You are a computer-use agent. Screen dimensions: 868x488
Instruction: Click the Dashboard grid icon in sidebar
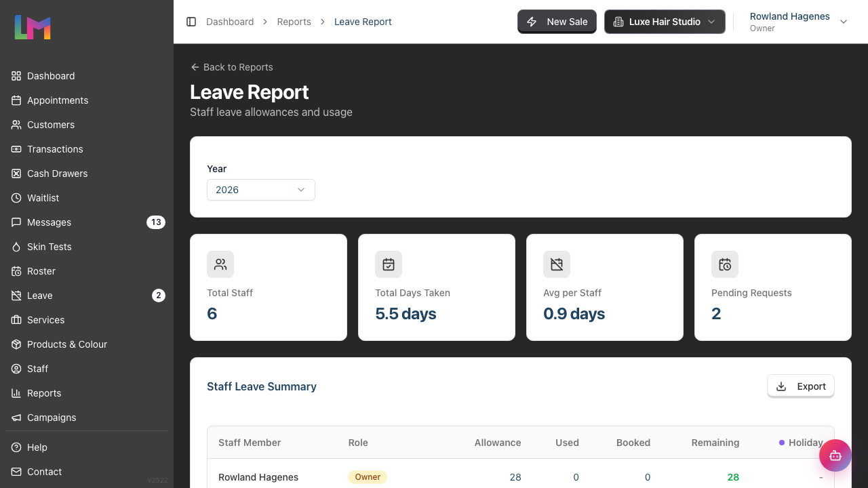point(16,76)
